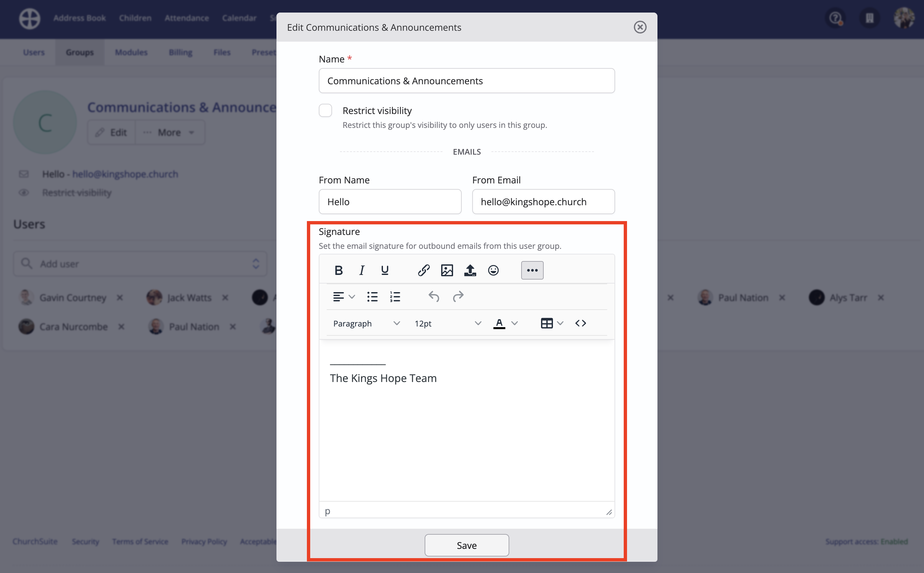Click the From Name input field
Image resolution: width=924 pixels, height=573 pixels.
click(x=390, y=202)
